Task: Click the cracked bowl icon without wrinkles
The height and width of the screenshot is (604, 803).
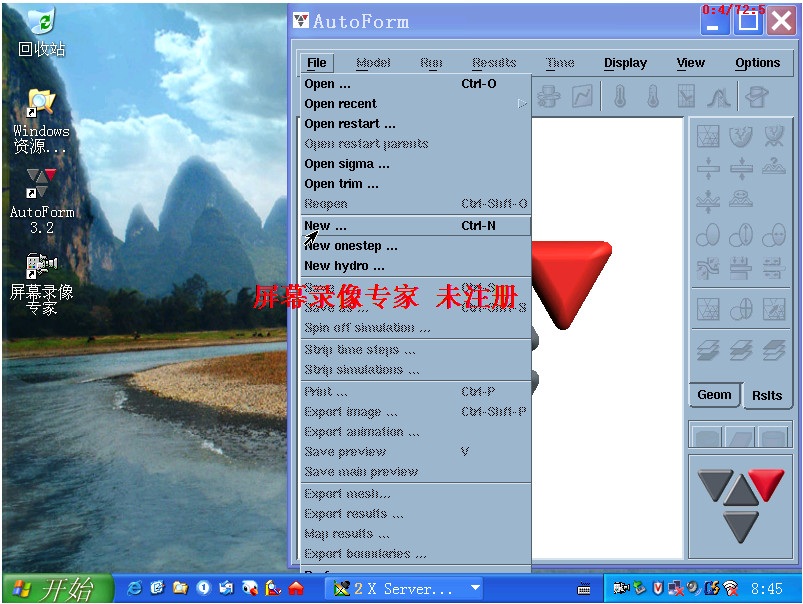Action: tap(741, 136)
